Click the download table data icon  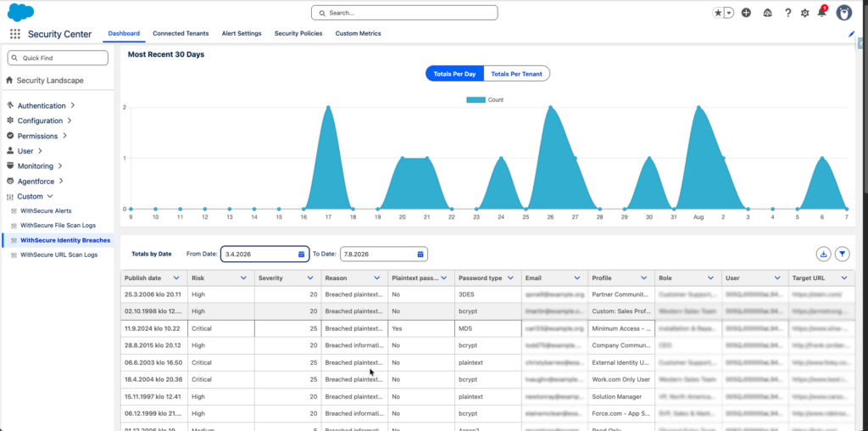tap(823, 254)
